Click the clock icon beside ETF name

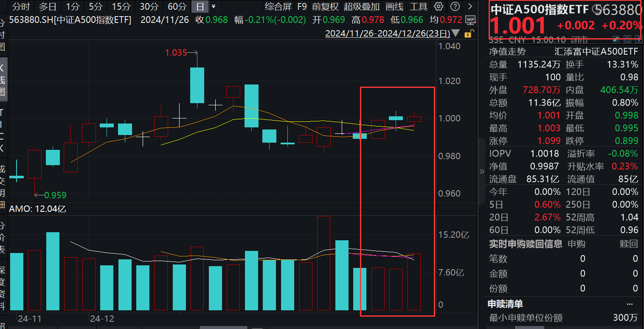[597, 9]
